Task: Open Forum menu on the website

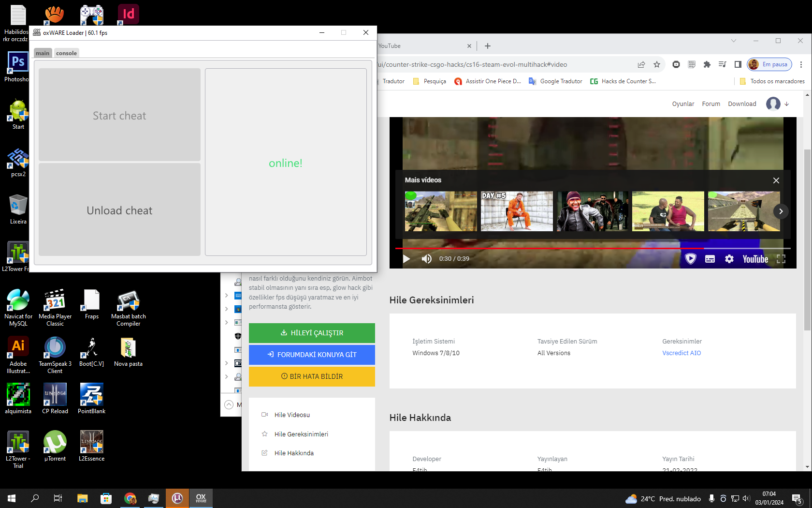Action: pyautogui.click(x=711, y=104)
